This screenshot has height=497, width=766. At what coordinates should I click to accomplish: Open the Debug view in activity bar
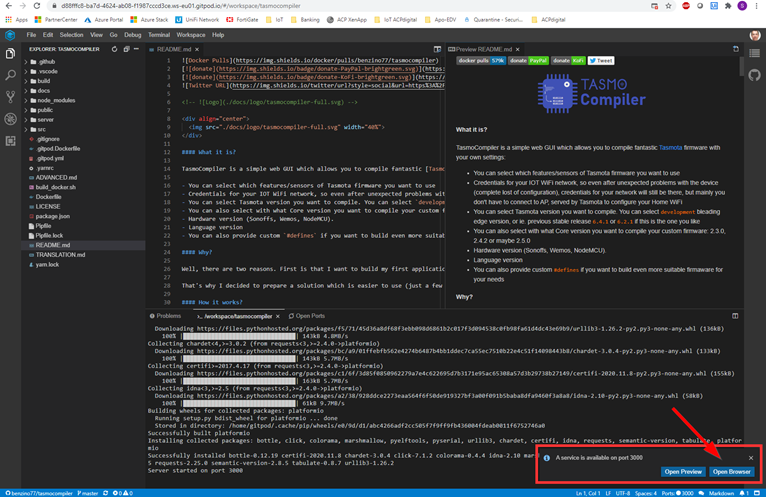pyautogui.click(x=10, y=119)
